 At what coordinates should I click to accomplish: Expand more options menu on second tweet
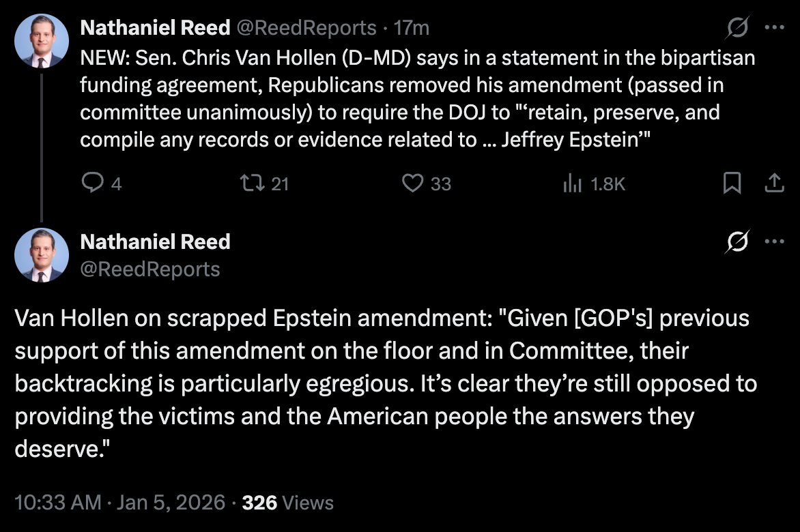tap(774, 241)
